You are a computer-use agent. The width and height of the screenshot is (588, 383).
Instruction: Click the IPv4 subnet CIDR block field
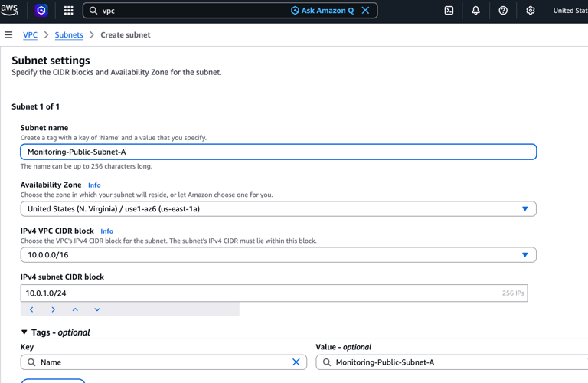[x=260, y=293]
